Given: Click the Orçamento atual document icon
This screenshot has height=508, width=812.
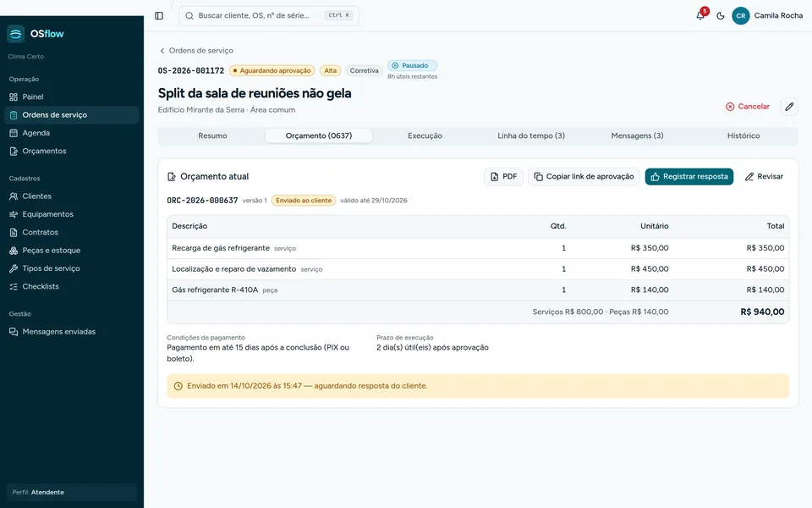Looking at the screenshot, I should pyautogui.click(x=172, y=177).
